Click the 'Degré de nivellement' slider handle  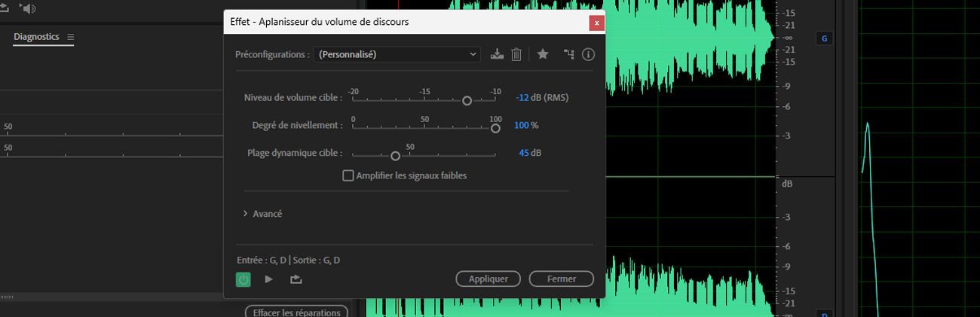coord(495,129)
